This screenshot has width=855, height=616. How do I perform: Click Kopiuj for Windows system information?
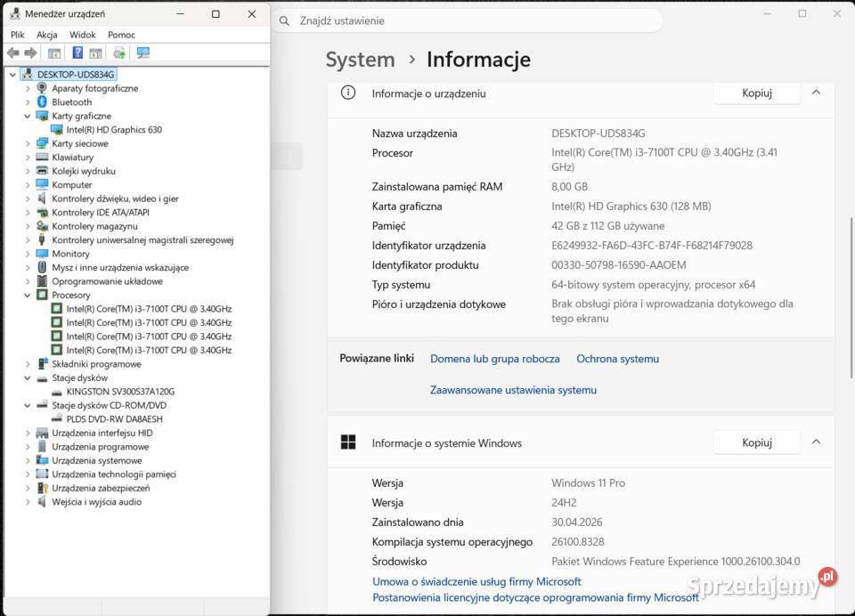pos(756,442)
